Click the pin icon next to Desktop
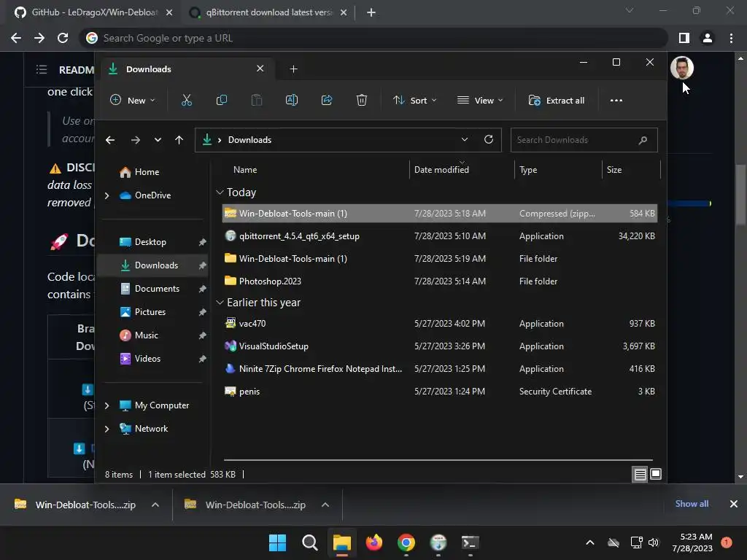 click(202, 242)
